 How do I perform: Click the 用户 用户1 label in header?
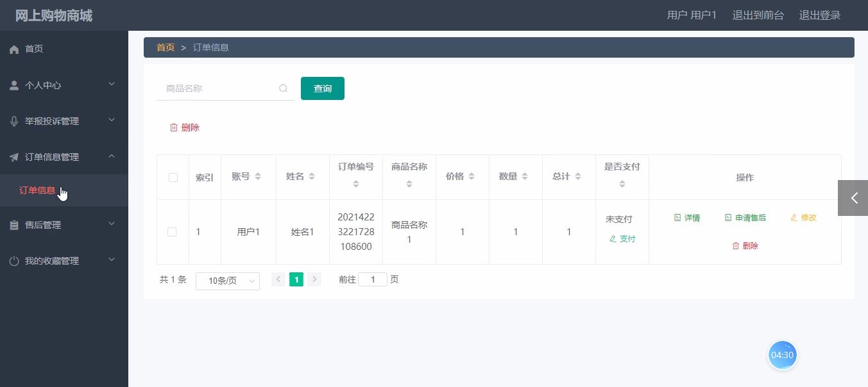pos(692,15)
